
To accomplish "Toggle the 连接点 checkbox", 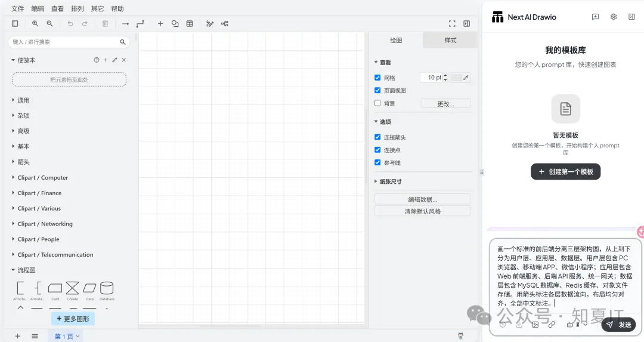I will [377, 150].
